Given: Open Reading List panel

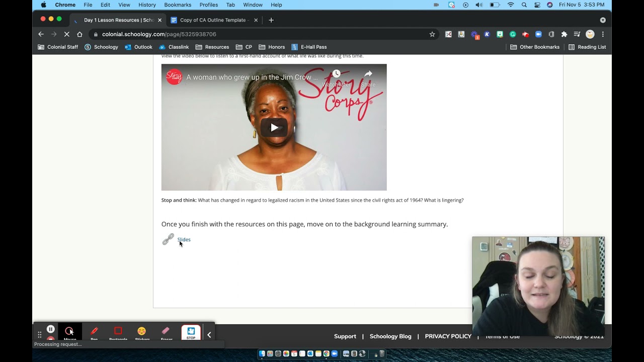Looking at the screenshot, I should pos(587,47).
